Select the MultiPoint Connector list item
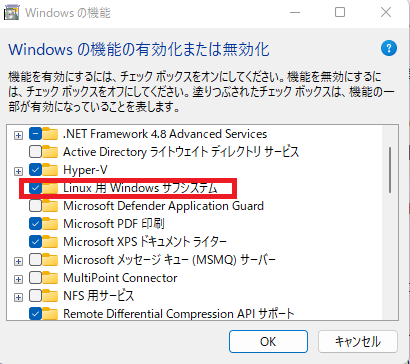Image resolution: width=410 pixels, height=364 pixels. 120,278
